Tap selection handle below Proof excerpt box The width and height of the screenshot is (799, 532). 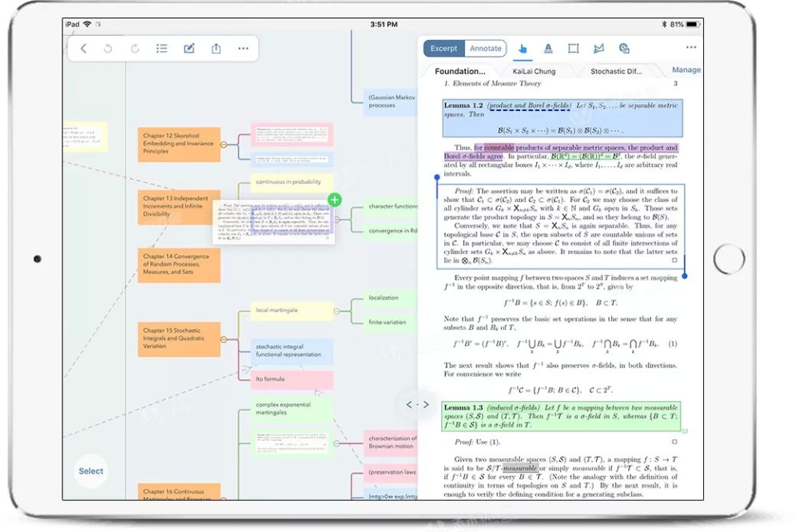pyautogui.click(x=685, y=276)
